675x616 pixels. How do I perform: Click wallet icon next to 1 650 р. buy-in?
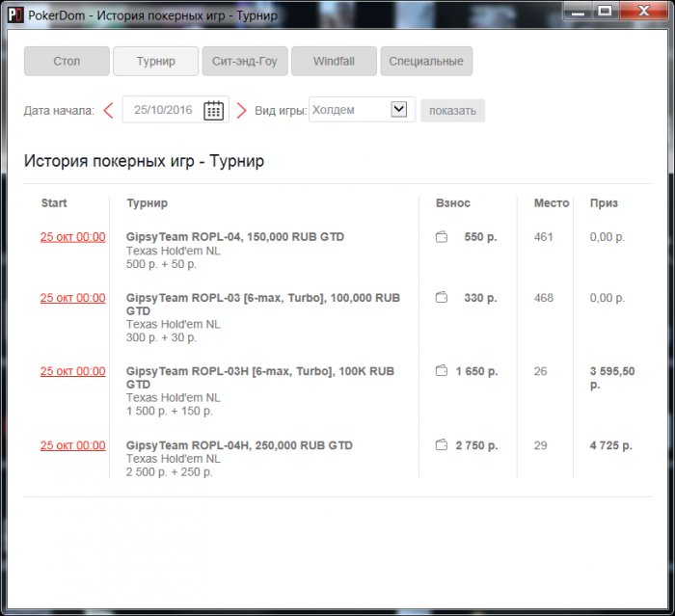pyautogui.click(x=442, y=370)
